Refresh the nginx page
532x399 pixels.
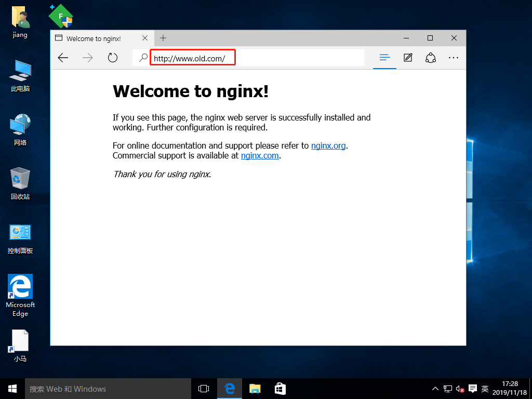click(112, 58)
